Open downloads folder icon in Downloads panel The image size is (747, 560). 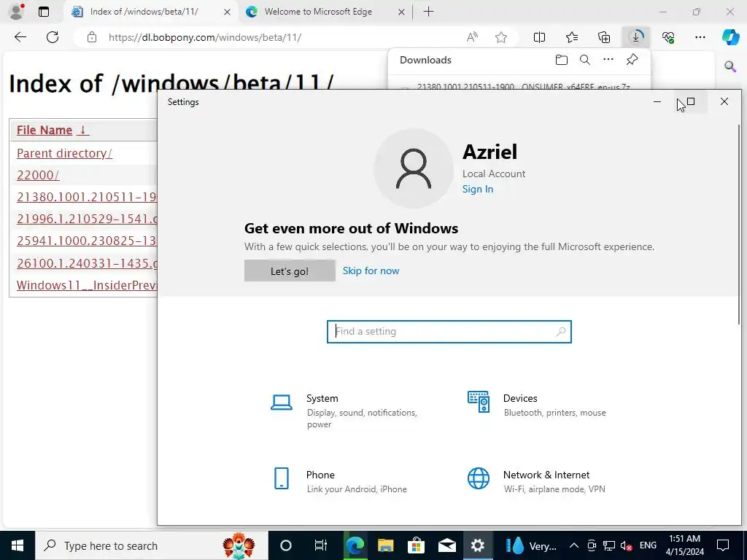562,60
